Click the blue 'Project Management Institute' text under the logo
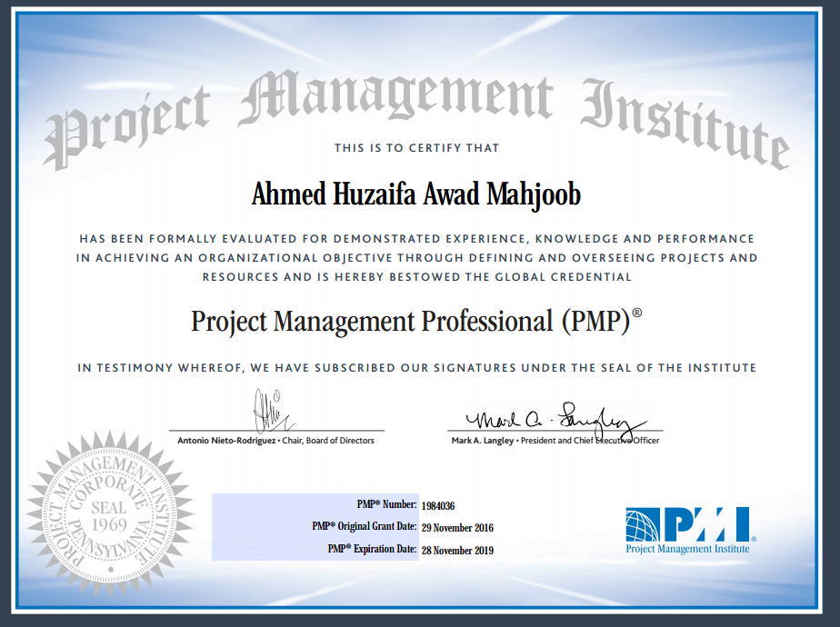Image resolution: width=840 pixels, height=627 pixels. (x=687, y=549)
